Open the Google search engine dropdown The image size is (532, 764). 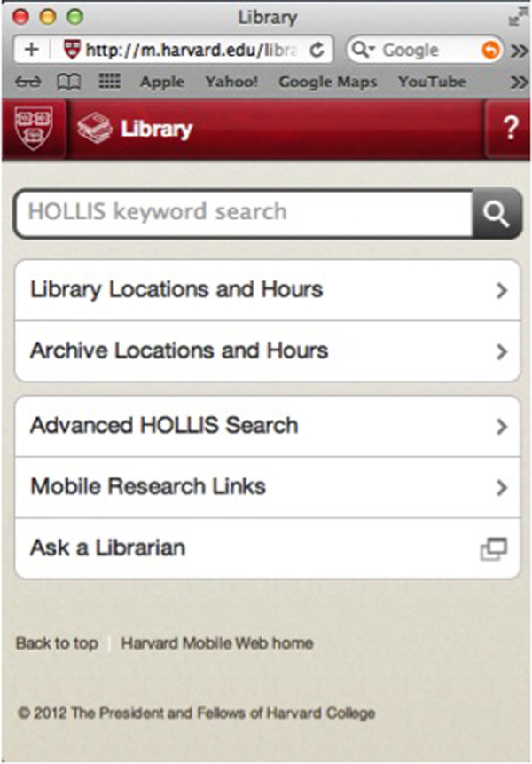click(x=364, y=50)
